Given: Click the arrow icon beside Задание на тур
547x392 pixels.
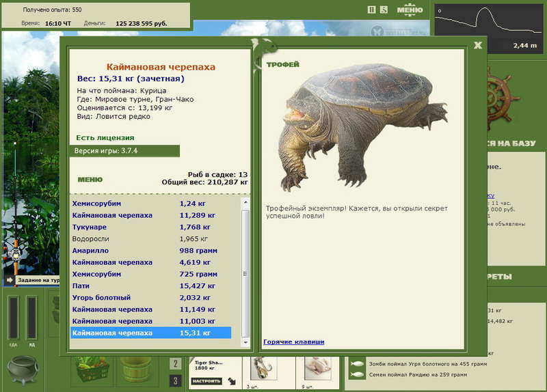Looking at the screenshot, I should (x=10, y=280).
